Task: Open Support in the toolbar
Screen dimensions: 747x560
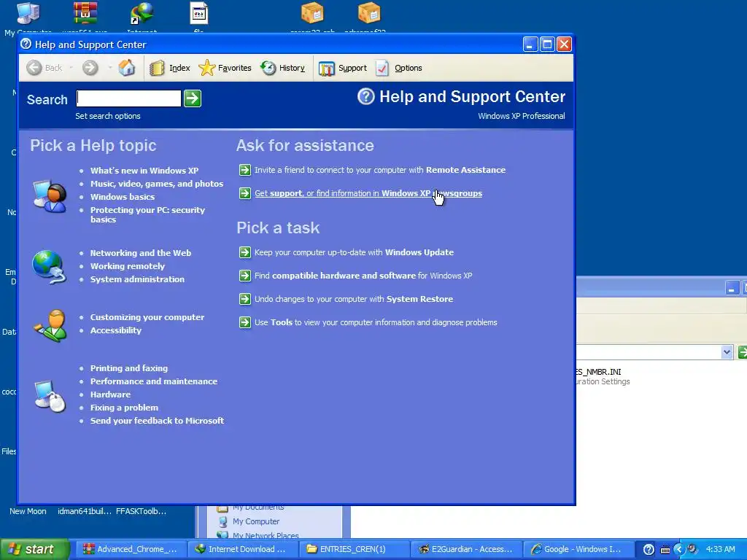Action: pos(343,68)
